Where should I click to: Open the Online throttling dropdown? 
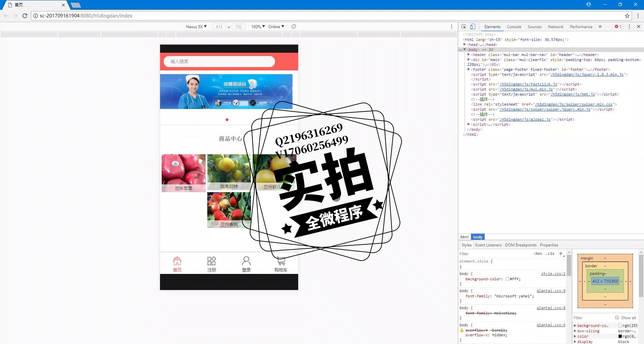coord(276,26)
